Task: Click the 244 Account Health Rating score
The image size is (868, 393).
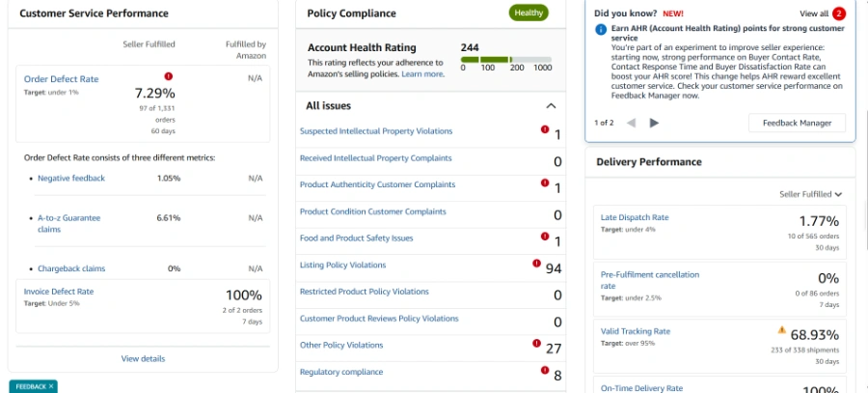Action: (470, 47)
